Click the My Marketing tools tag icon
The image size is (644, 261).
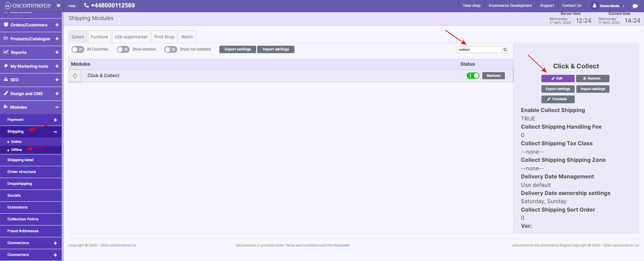tap(6, 66)
